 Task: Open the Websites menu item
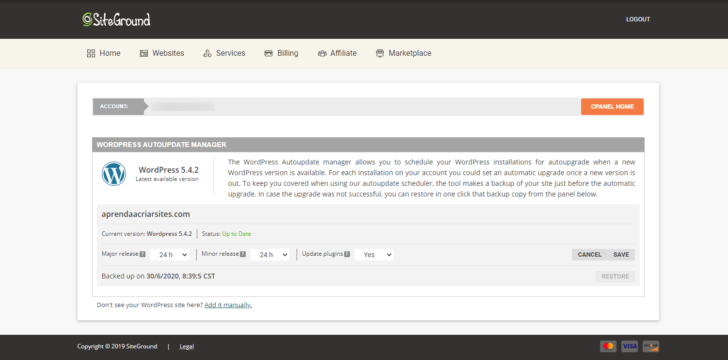pos(162,53)
